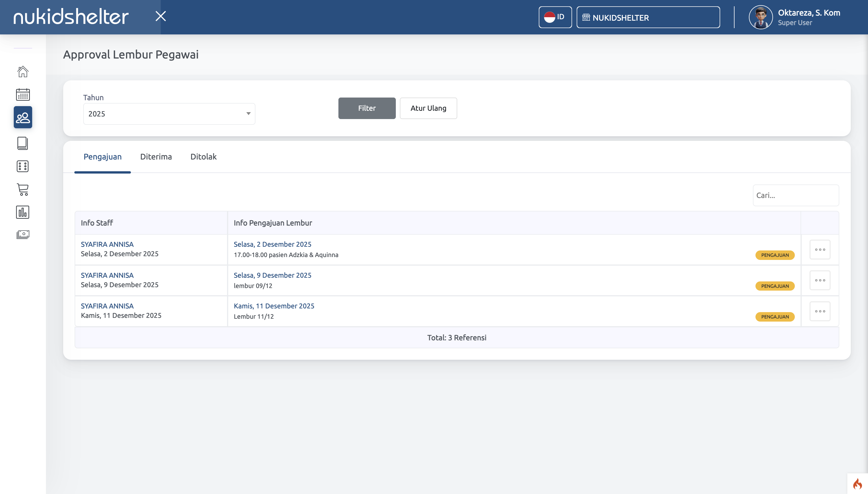
Task: Collapse sidebar with the X icon
Action: 160,16
